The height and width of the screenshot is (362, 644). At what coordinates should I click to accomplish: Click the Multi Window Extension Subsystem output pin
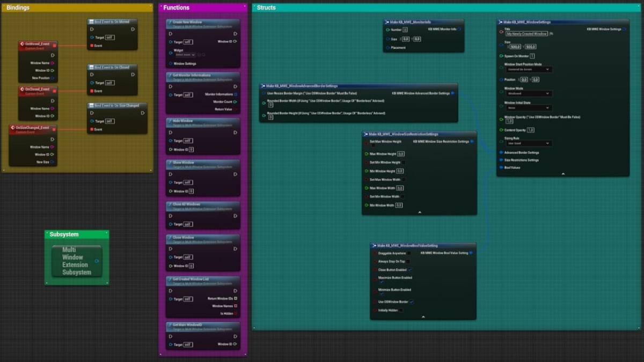[x=97, y=261]
